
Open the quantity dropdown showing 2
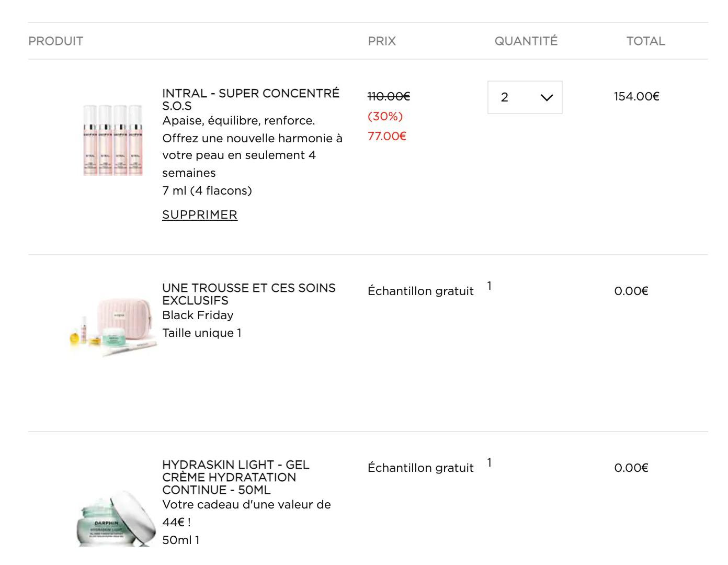point(525,97)
